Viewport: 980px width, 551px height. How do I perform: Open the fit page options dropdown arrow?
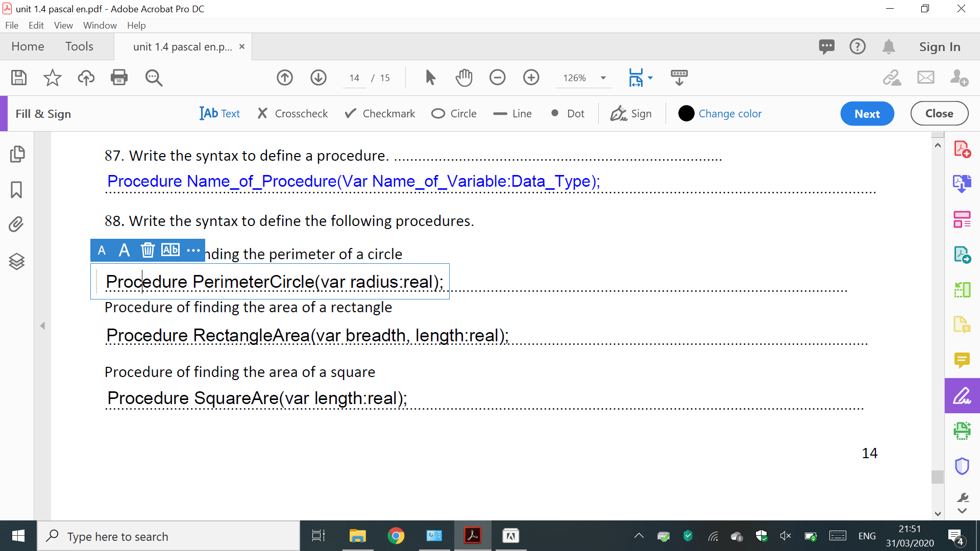click(x=650, y=78)
